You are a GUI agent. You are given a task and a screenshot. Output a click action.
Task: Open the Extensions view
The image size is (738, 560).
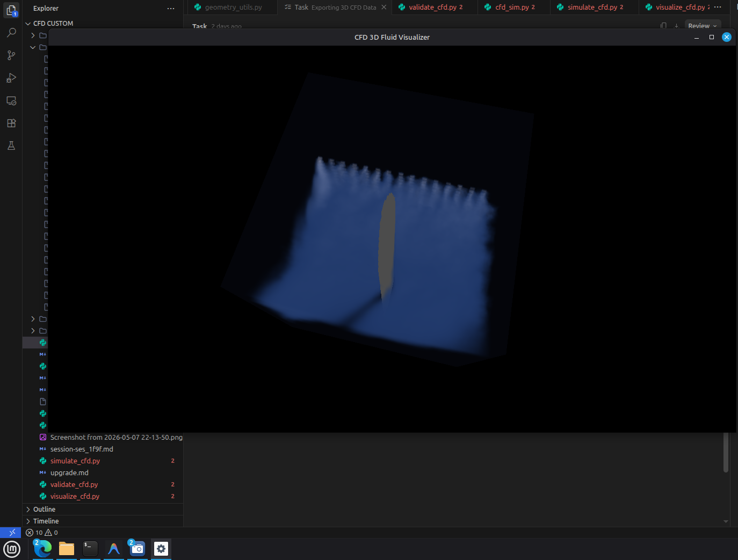(11, 123)
